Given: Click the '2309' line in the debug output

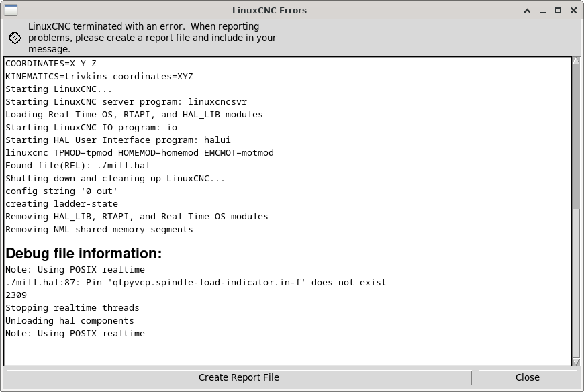Looking at the screenshot, I should pyautogui.click(x=16, y=295).
